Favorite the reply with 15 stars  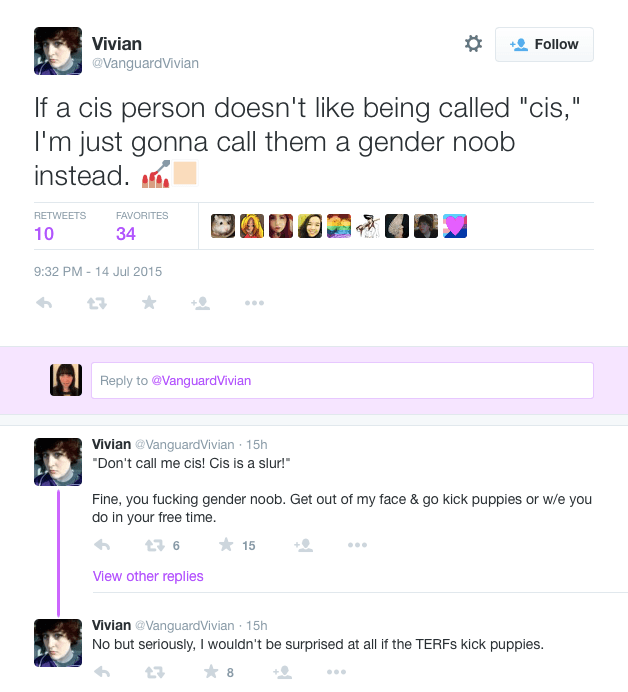[x=226, y=545]
